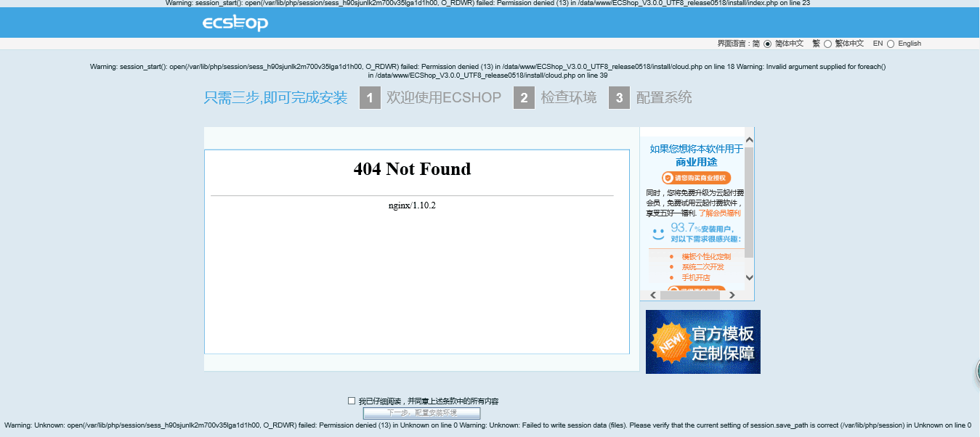Select the 繁体中文 language radio button
This screenshot has width=980, height=437.
827,44
